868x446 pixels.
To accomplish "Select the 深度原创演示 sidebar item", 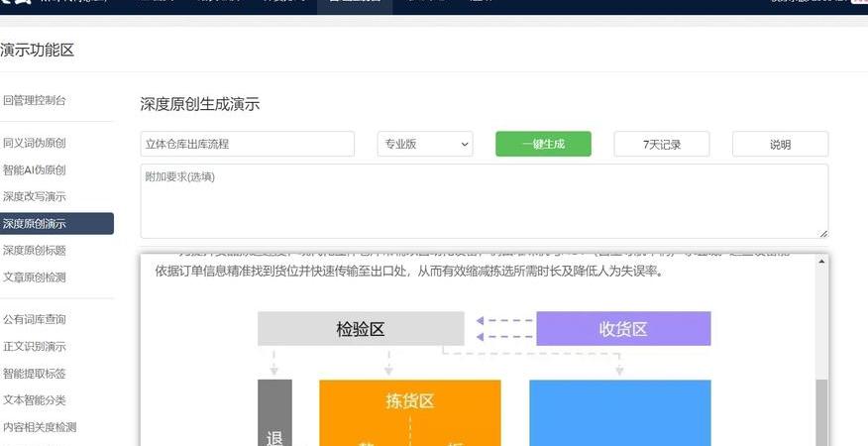I will (56, 224).
